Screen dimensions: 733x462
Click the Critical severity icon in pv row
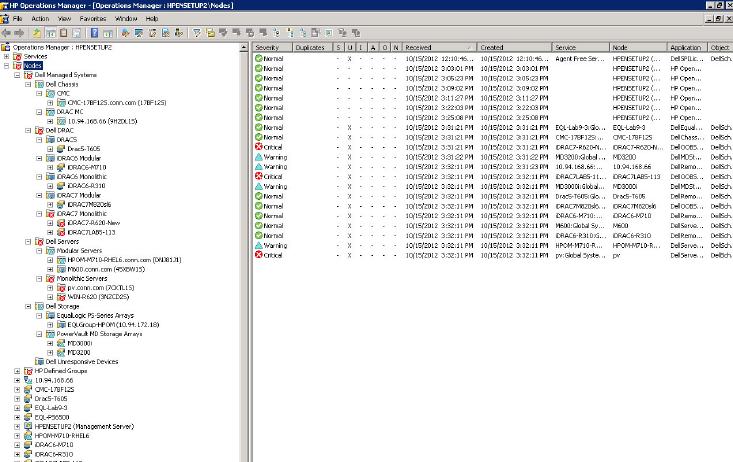pos(259,255)
